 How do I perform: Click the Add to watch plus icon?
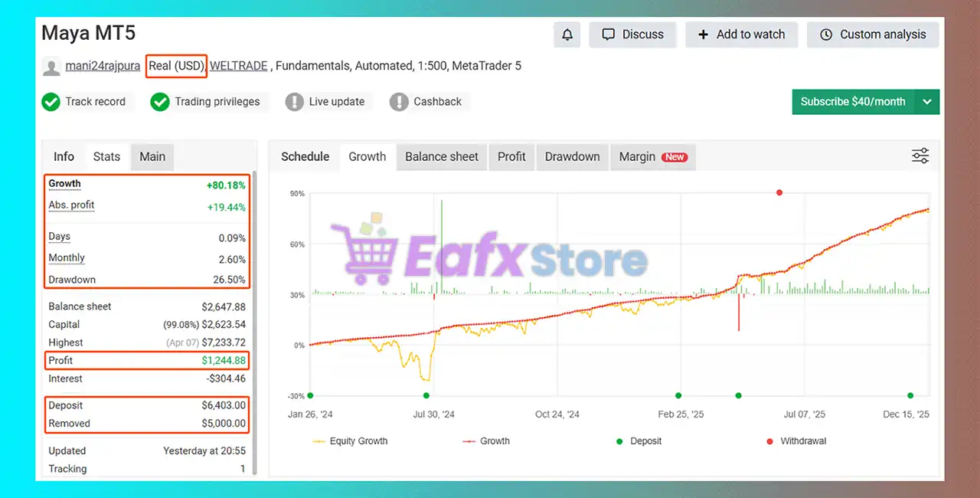703,34
